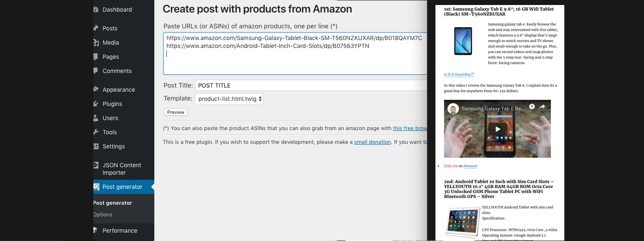Screen dimensions: 644x241
Task: Follow the small donation link
Action: click(x=372, y=142)
